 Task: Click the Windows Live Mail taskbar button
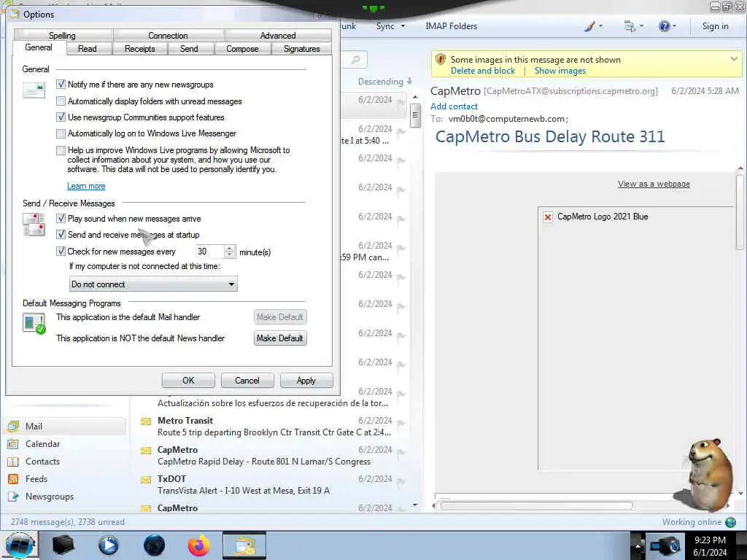[x=245, y=545]
